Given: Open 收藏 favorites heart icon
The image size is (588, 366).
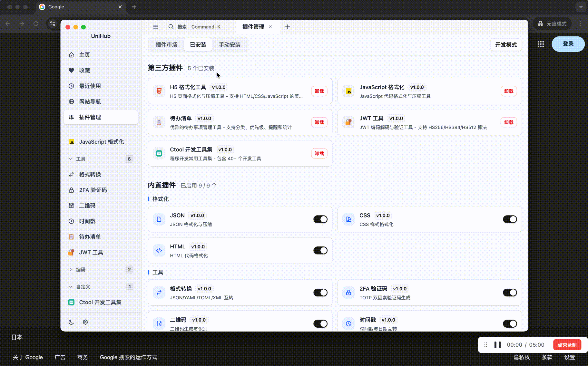Looking at the screenshot, I should (x=71, y=70).
